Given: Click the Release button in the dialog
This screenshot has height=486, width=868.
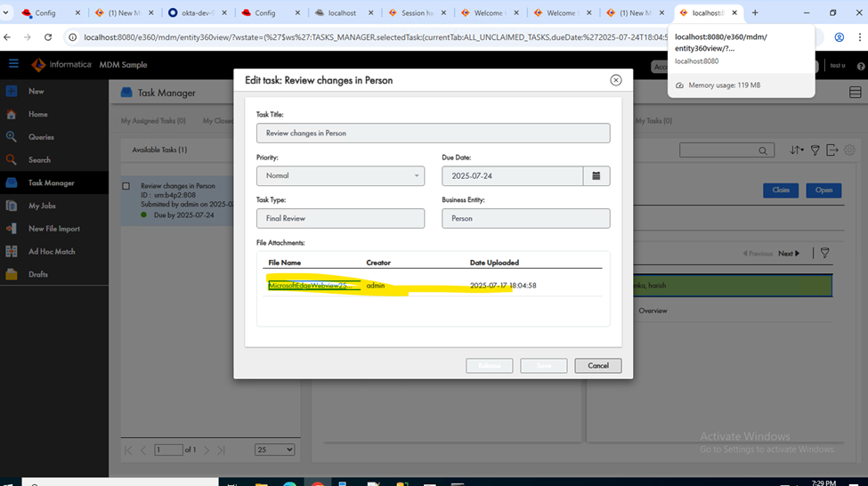Looking at the screenshot, I should pyautogui.click(x=490, y=365).
